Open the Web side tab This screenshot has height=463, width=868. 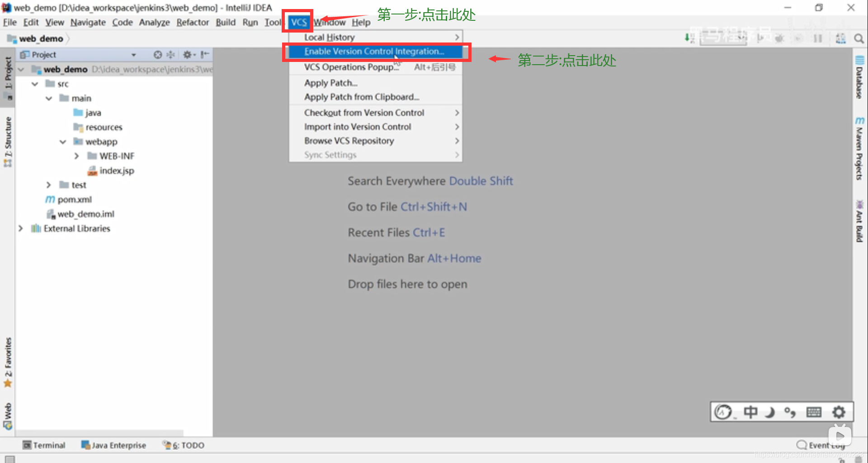tap(8, 416)
